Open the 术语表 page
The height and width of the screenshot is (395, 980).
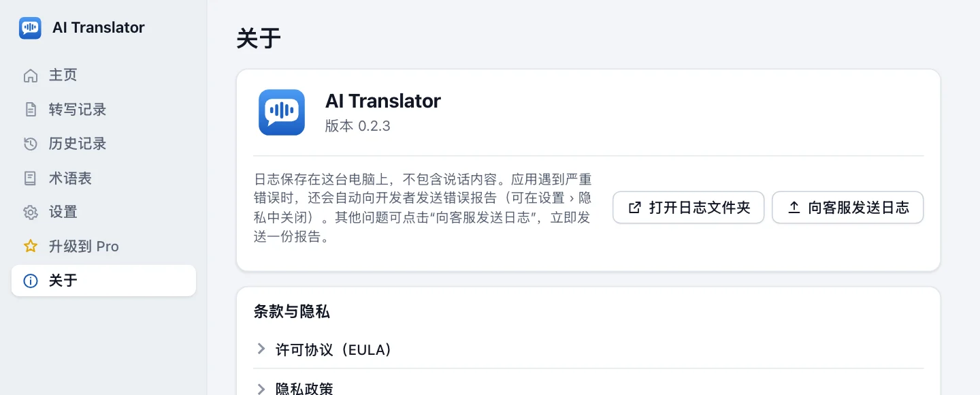(x=103, y=178)
